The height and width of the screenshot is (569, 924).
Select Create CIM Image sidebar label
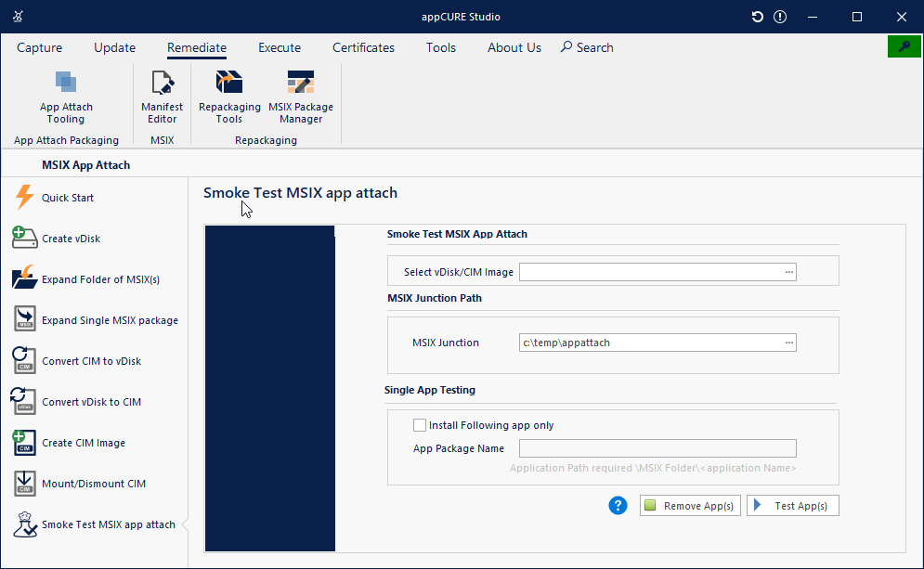click(84, 443)
